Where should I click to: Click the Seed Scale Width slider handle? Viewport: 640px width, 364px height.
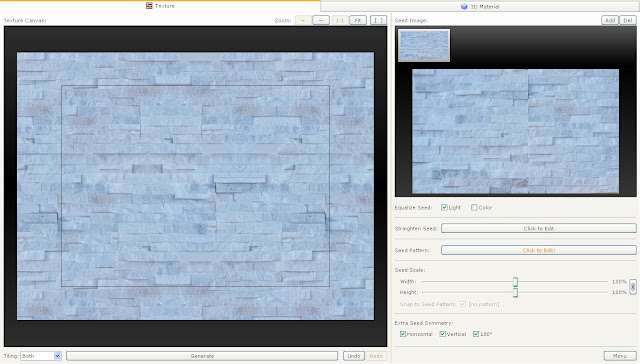pos(516,282)
